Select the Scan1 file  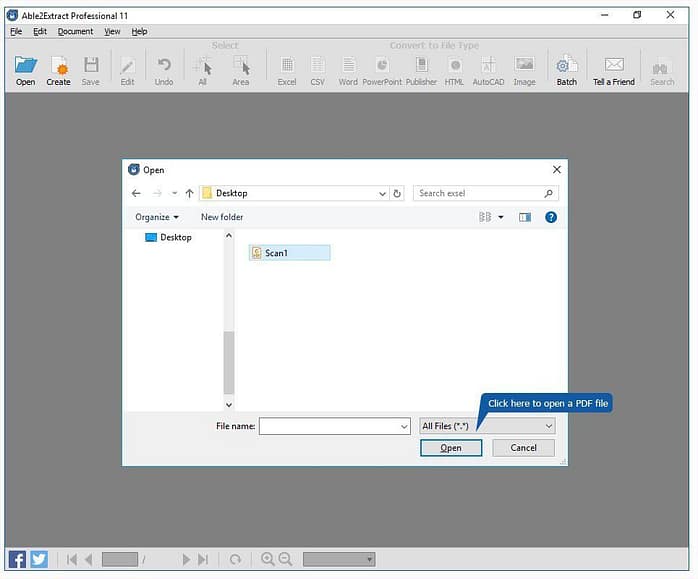[289, 253]
